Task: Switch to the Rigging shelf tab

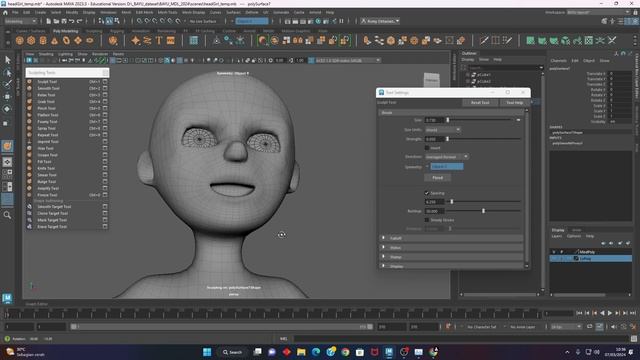Action: [117, 31]
